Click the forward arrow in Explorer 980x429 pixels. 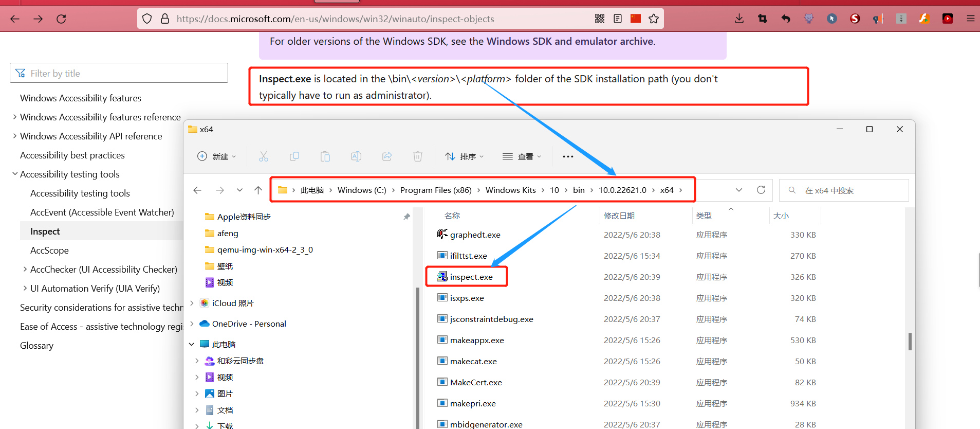pos(220,190)
